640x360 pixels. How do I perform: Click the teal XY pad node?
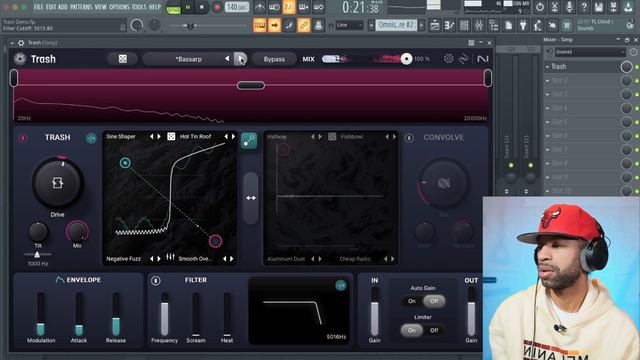click(x=125, y=163)
